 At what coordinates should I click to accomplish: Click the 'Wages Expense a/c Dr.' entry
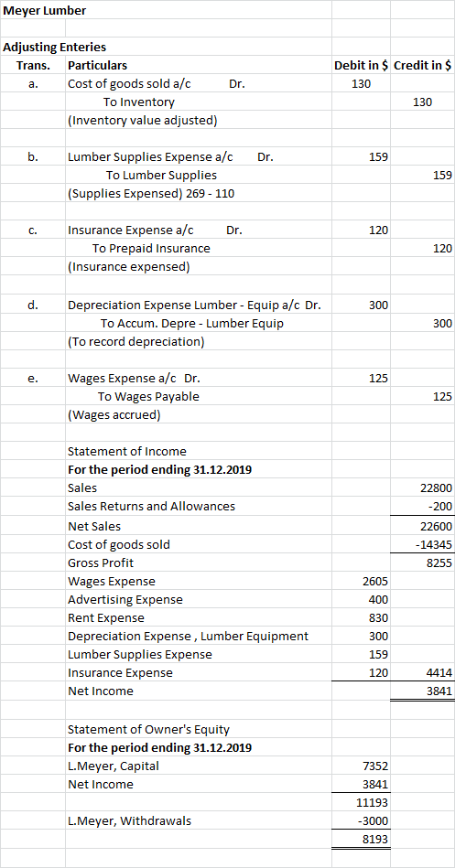(x=134, y=379)
